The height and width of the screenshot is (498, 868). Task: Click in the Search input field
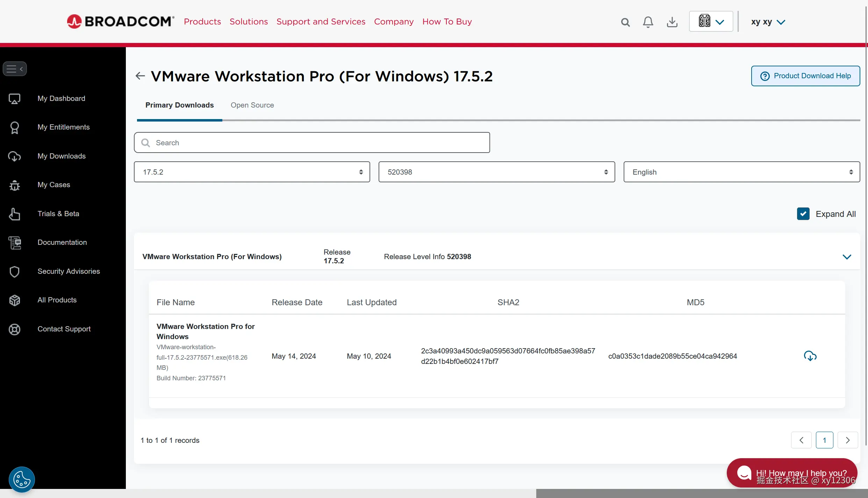coord(312,142)
